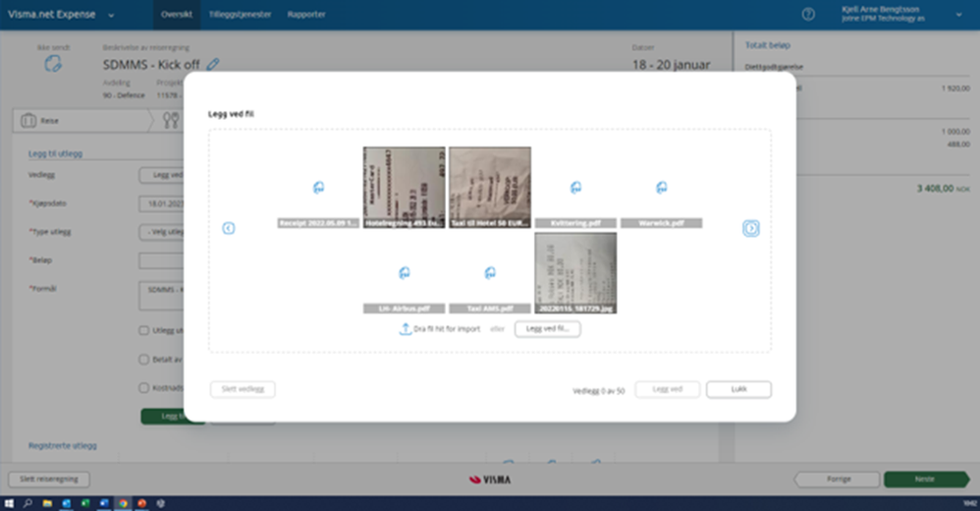The height and width of the screenshot is (511, 980).
Task: Edit the SDMMS - Kick off description pencil
Action: coord(213,64)
